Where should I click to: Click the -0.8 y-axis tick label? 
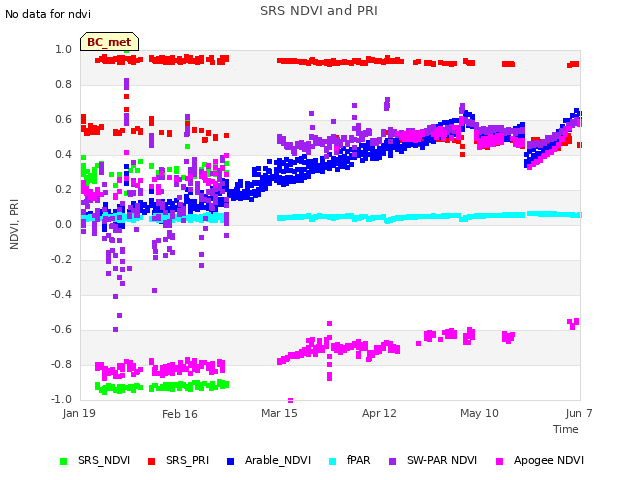[62, 364]
